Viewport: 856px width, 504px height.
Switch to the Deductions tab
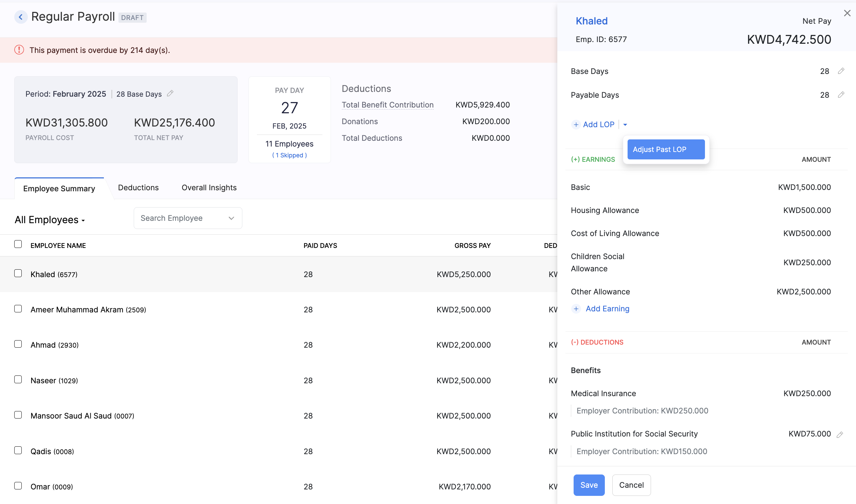click(138, 188)
